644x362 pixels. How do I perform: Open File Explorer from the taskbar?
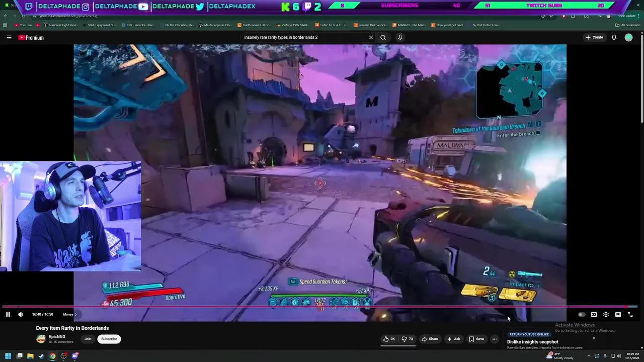click(x=30, y=356)
